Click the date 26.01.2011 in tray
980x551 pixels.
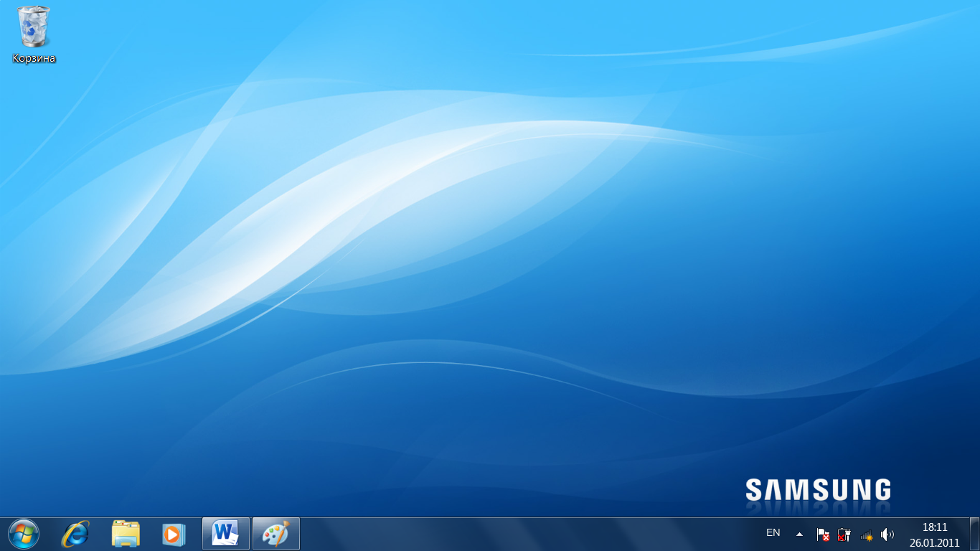935,543
